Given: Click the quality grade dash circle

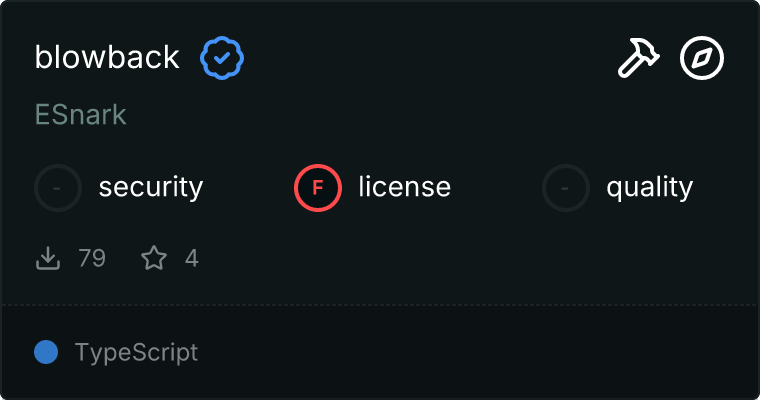Looking at the screenshot, I should coord(566,187).
